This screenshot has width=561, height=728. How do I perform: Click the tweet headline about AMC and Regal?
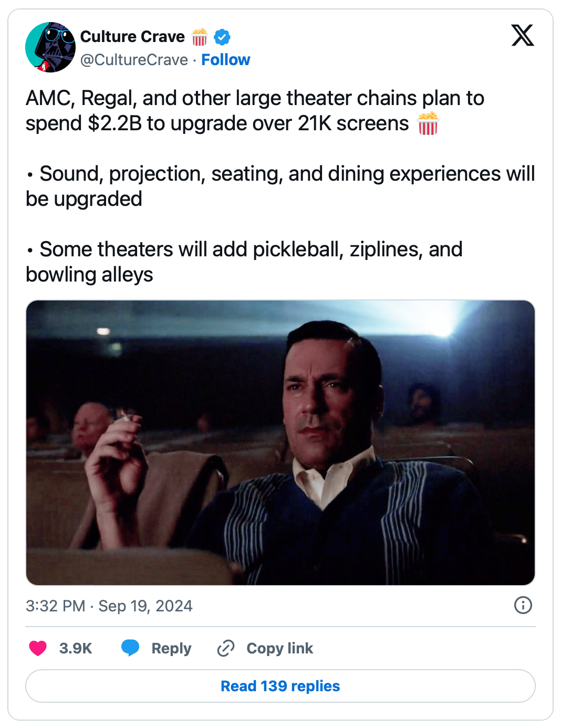point(255,110)
